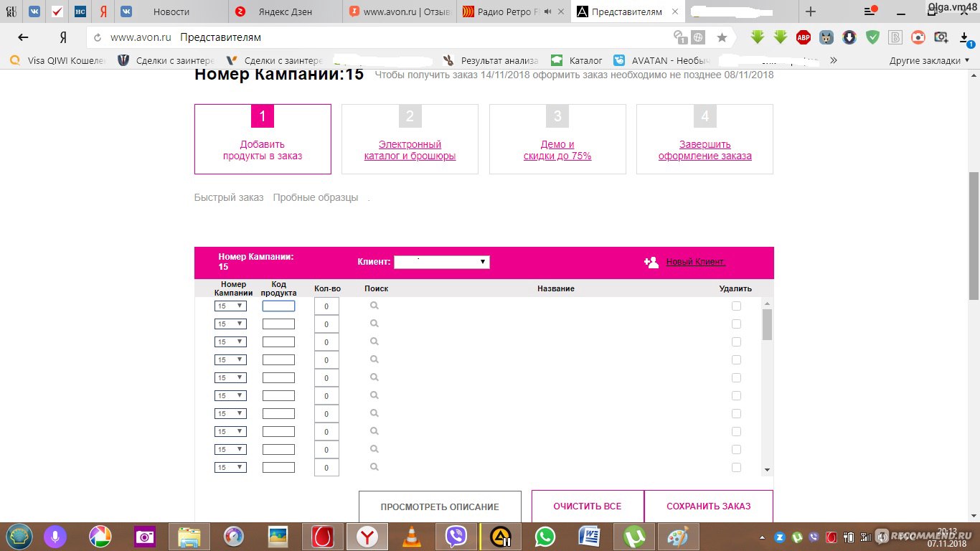Viewport: 980px width, 551px height.
Task: Open the campaign number dropdown in the second row
Action: point(230,324)
